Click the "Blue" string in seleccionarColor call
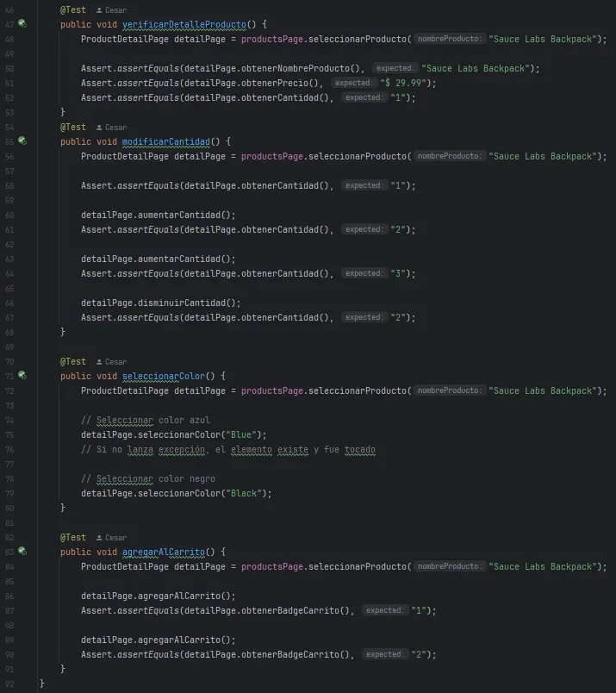 (x=241, y=435)
